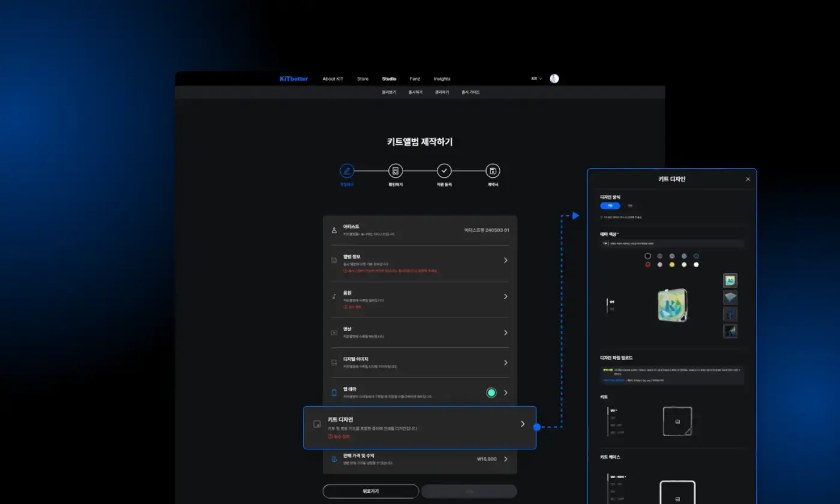840x504 pixels.
Task: Select the white theme color swatch
Action: click(x=696, y=265)
